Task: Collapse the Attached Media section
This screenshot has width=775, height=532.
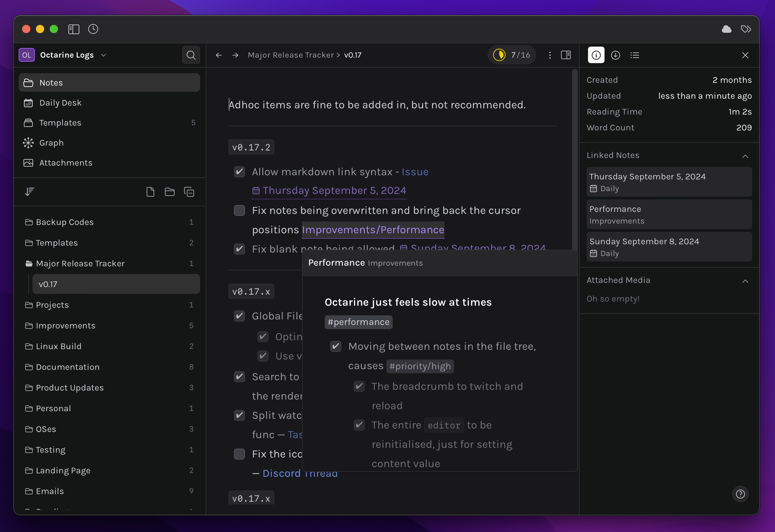Action: pyautogui.click(x=745, y=281)
